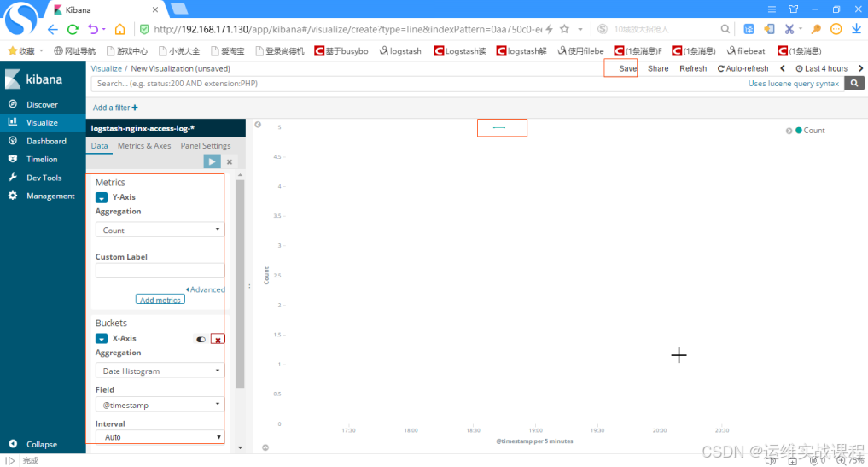Save the visualization
This screenshot has width=868, height=467.
pyautogui.click(x=627, y=68)
